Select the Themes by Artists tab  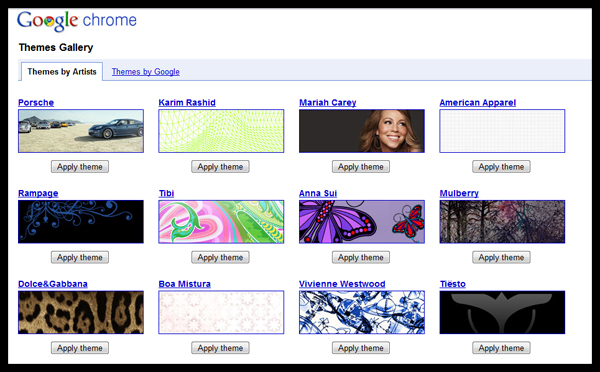pyautogui.click(x=62, y=72)
